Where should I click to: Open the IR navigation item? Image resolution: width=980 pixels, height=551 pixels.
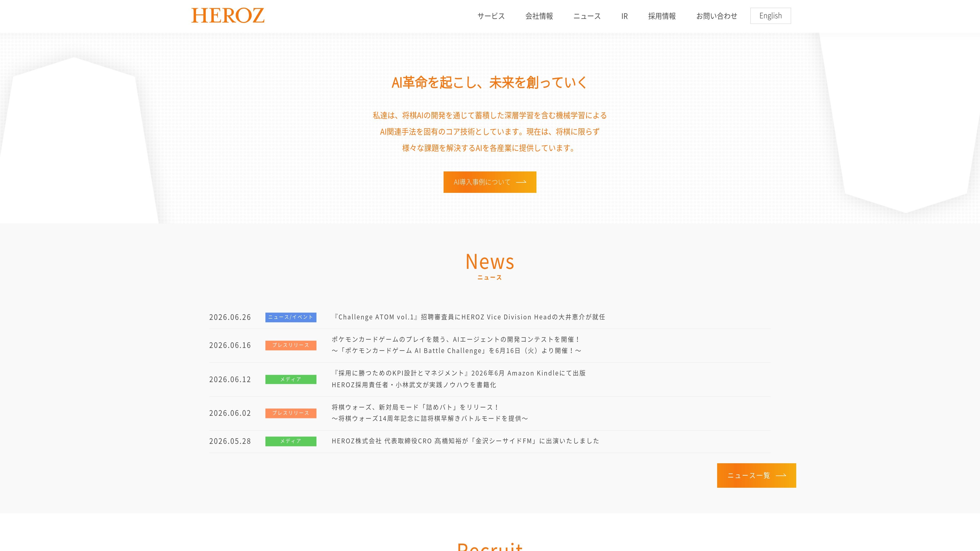click(x=624, y=16)
